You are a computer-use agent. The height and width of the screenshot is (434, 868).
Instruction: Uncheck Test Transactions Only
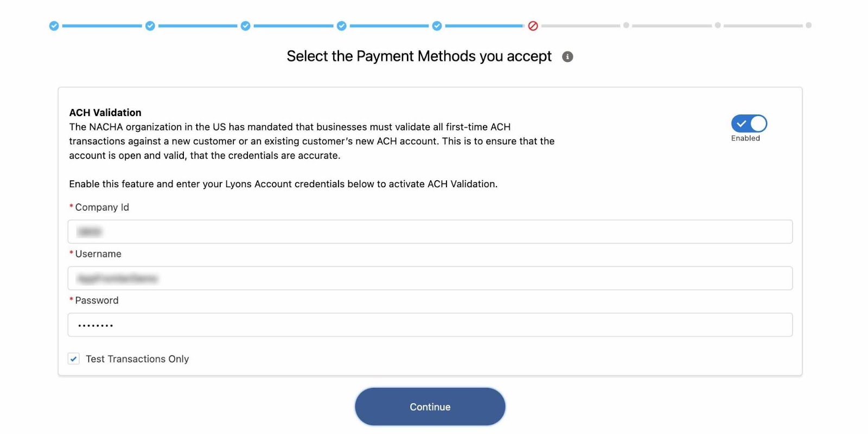click(x=73, y=359)
